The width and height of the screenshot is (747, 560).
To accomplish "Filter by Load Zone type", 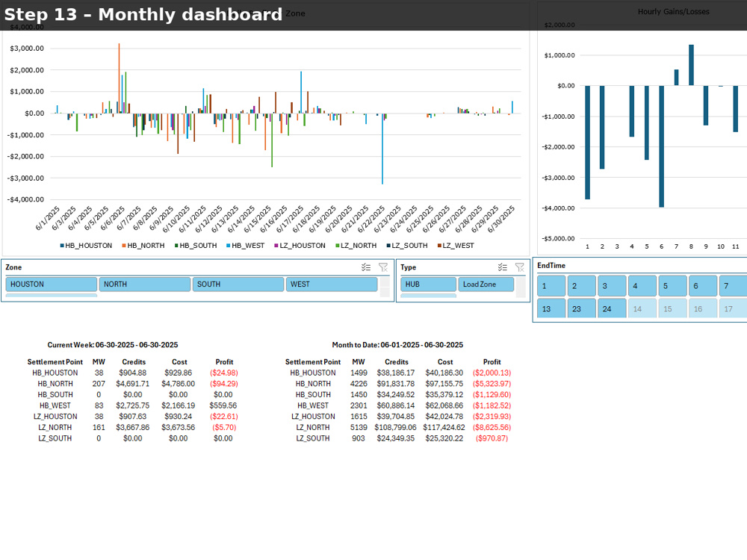I will tap(486, 284).
